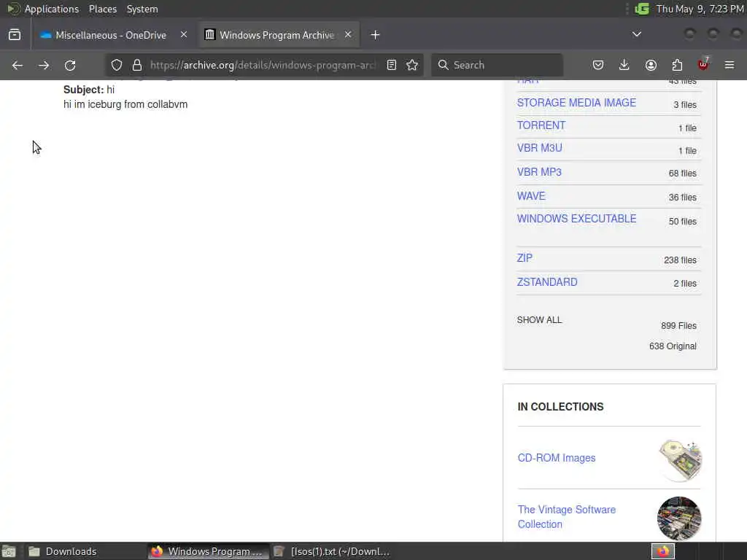Click the show desktop taskbar icon
Image resolution: width=747 pixels, height=560 pixels.
coord(9,551)
